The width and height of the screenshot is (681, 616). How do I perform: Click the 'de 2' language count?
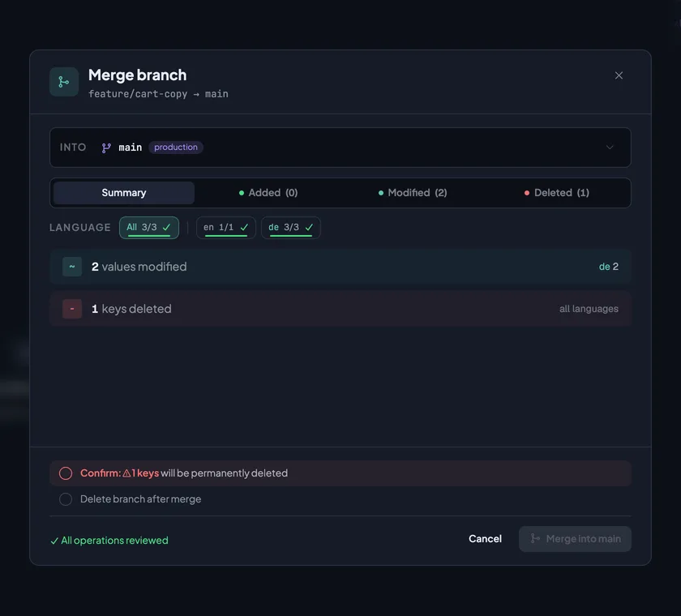tap(609, 267)
